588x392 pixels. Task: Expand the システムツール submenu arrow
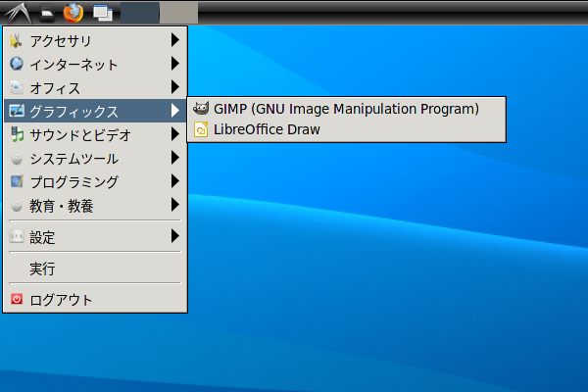click(175, 158)
